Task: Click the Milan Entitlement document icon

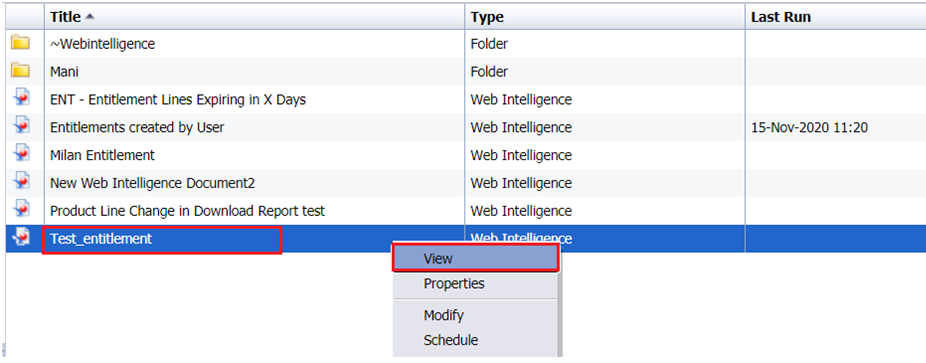Action: pos(22,154)
